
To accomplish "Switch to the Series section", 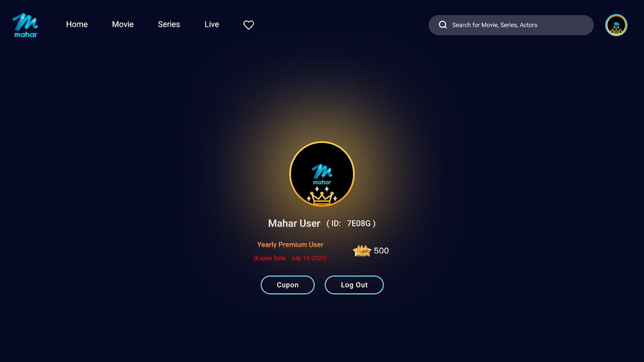I will pos(169,24).
